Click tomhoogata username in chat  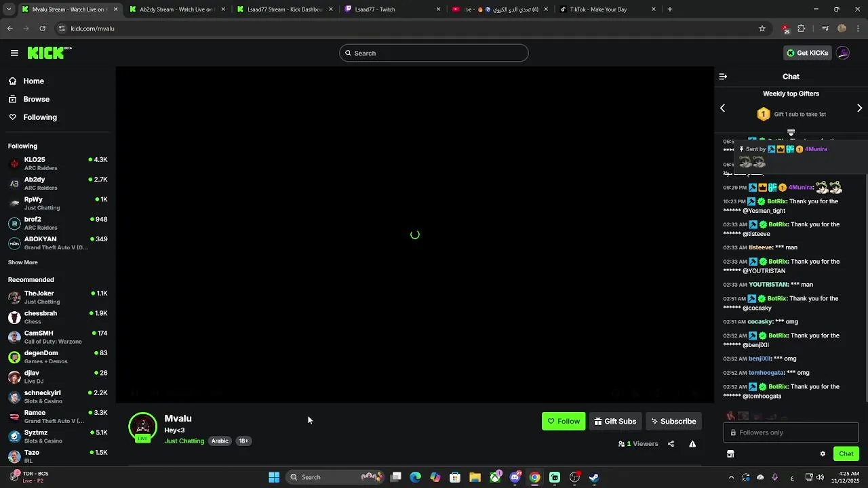pyautogui.click(x=766, y=373)
